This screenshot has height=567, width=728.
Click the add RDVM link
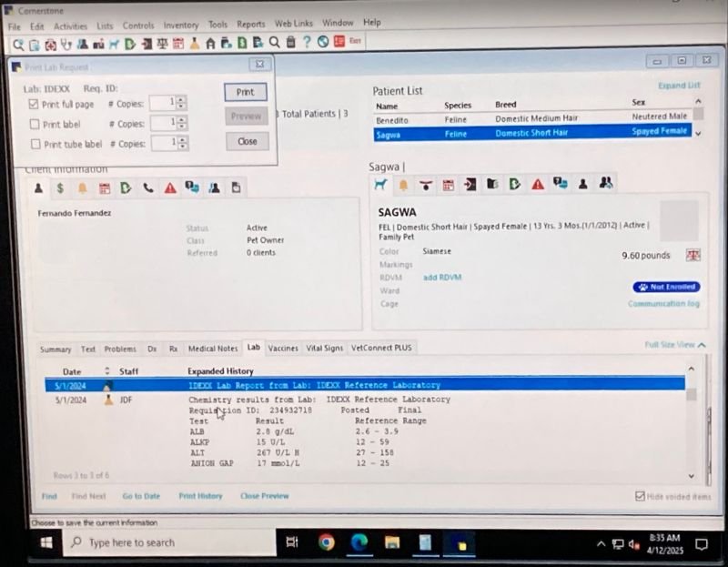click(442, 278)
